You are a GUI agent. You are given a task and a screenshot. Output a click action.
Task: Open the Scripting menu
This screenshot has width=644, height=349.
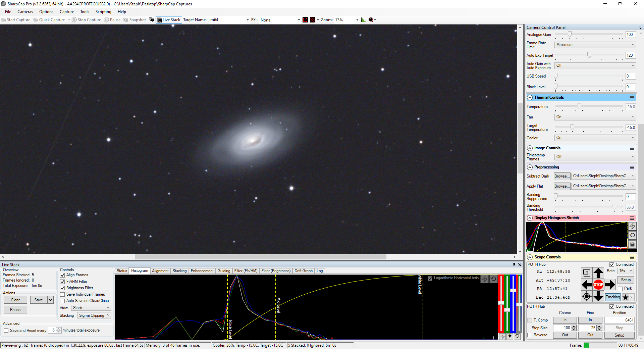tap(103, 12)
